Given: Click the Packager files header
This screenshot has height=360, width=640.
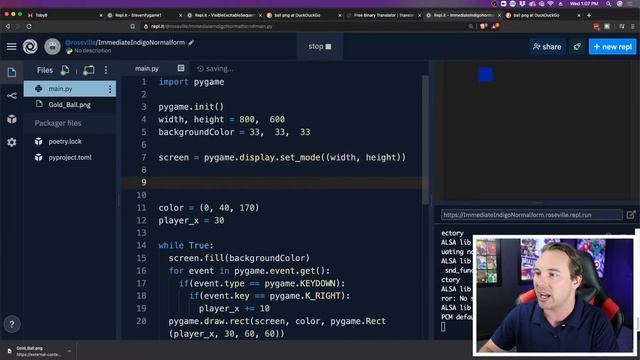Looking at the screenshot, I should (x=58, y=123).
